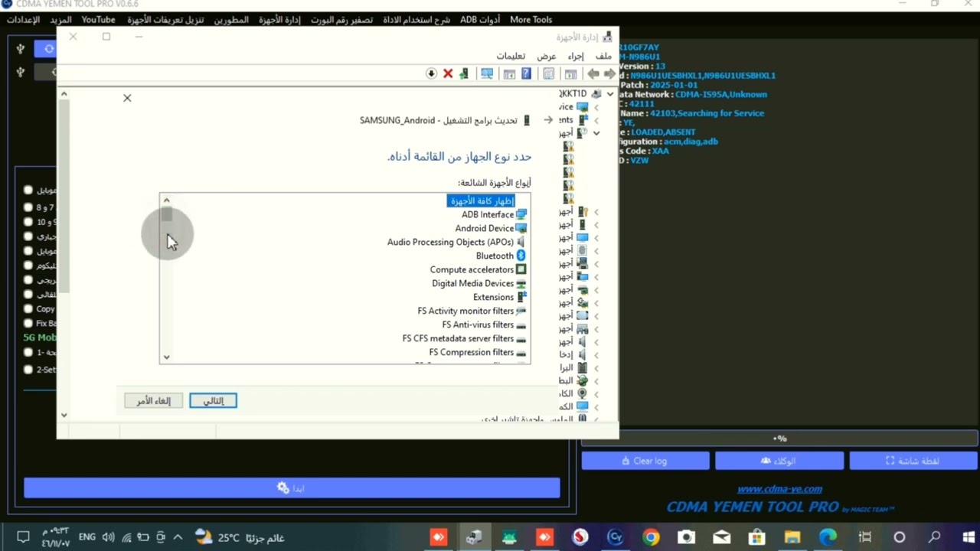Viewport: 980px width, 551px height.
Task: Click the 0% progress bar
Action: [x=779, y=439]
